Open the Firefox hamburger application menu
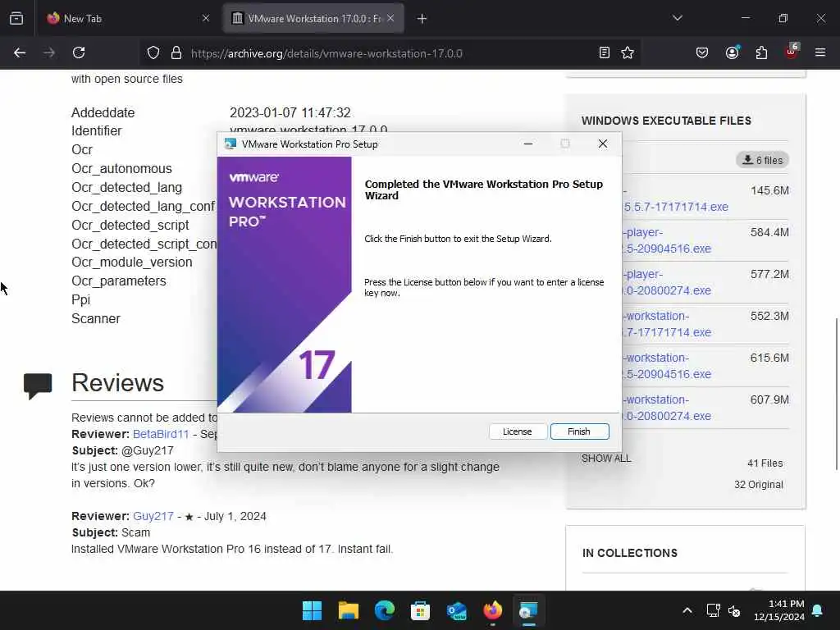Screen dimensions: 840x630 tap(820, 52)
